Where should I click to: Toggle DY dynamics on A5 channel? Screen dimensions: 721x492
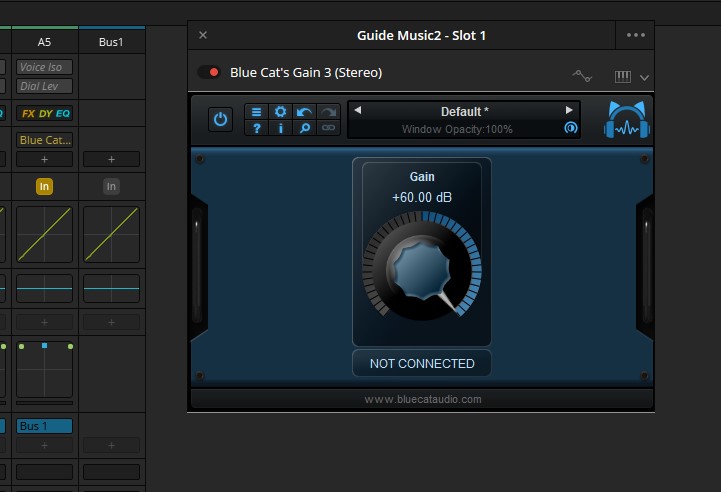45,114
